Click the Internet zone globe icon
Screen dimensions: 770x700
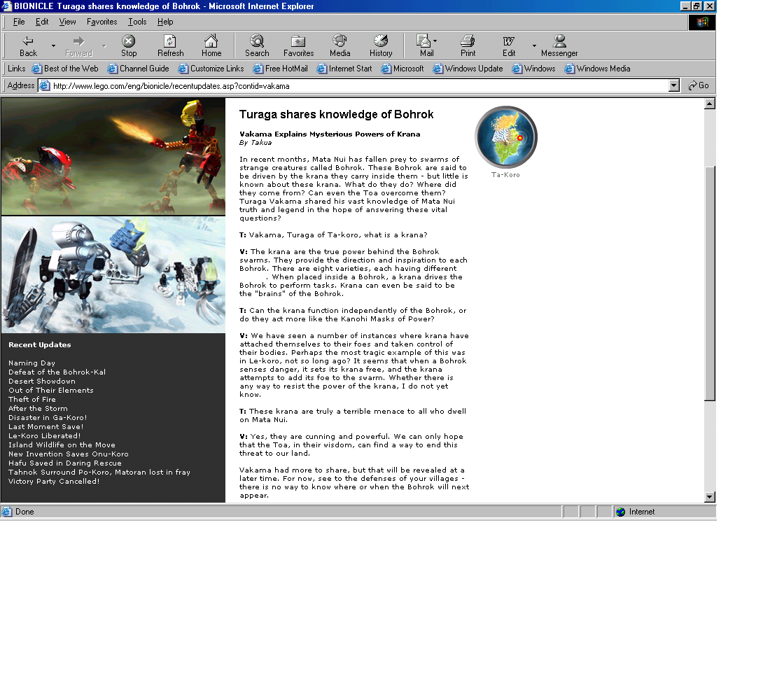click(621, 512)
